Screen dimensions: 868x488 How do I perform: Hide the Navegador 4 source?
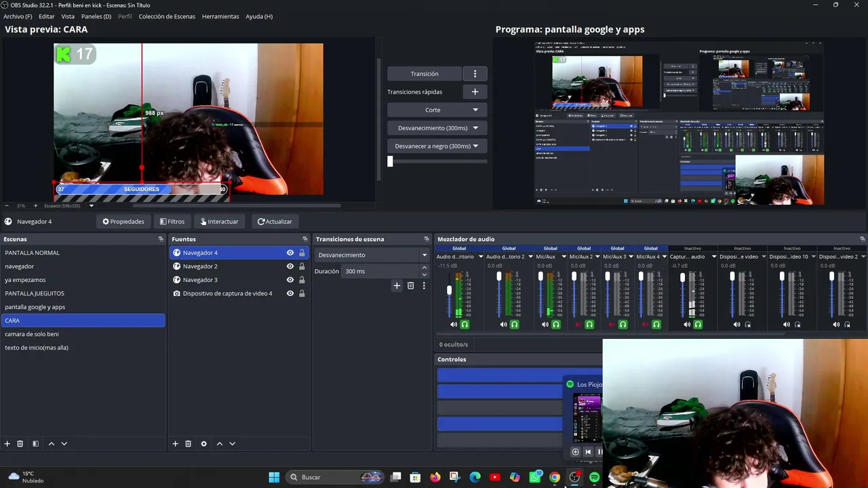click(x=290, y=253)
